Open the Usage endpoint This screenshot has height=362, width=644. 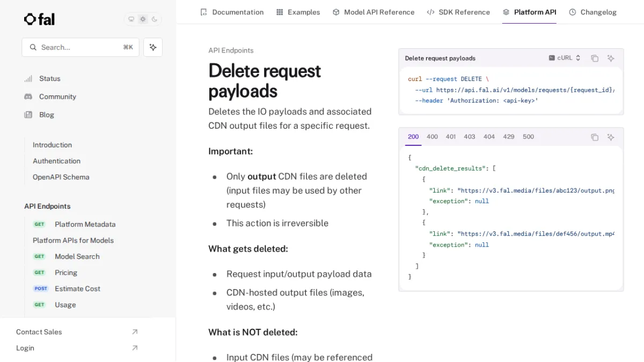(x=65, y=305)
